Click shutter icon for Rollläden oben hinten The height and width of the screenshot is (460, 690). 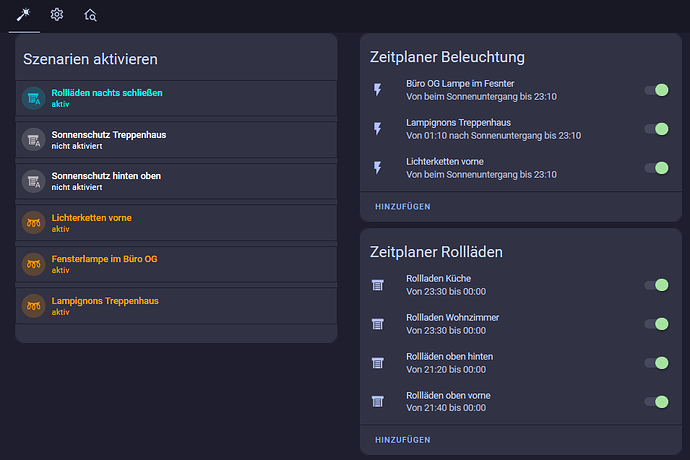[378, 363]
